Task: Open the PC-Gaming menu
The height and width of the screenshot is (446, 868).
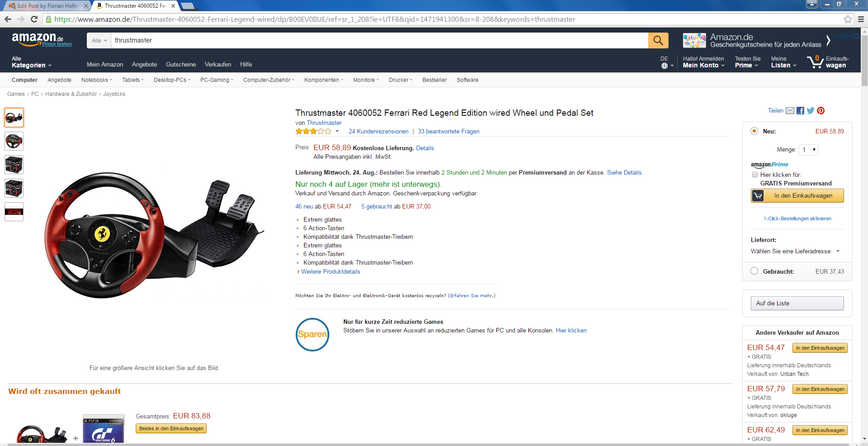Action: pyautogui.click(x=217, y=80)
